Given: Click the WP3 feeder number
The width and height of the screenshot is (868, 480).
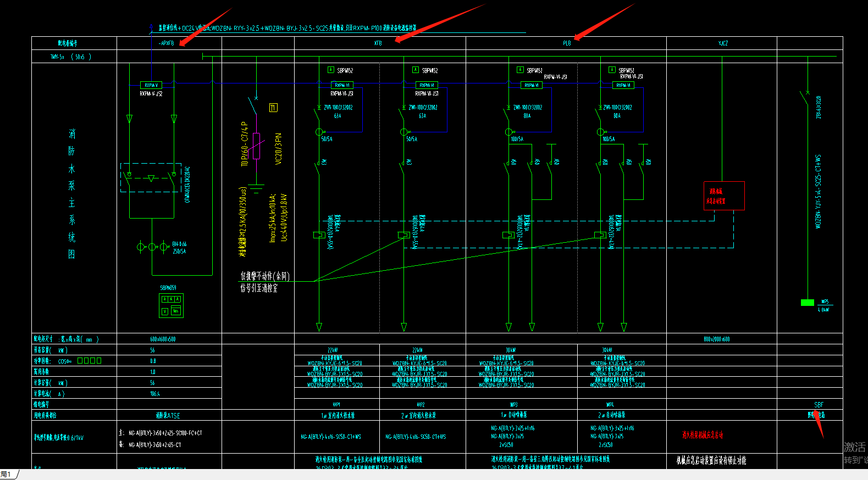Looking at the screenshot, I should pos(514,405).
